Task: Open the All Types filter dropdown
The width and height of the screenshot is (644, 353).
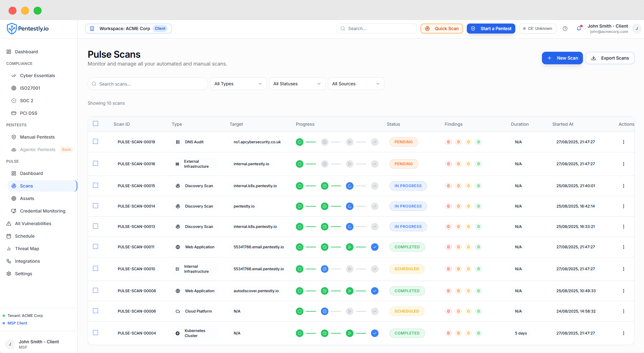Action: 238,84
